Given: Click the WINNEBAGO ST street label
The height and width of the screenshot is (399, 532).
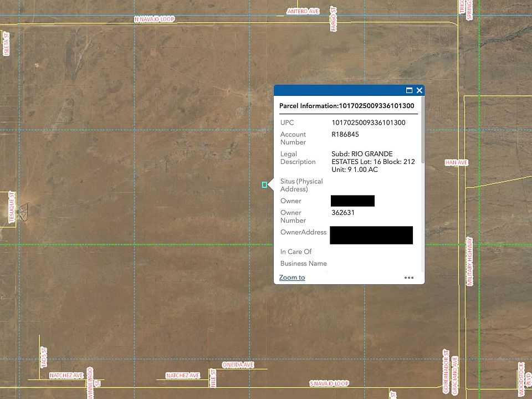Looking at the screenshot, I should click(93, 383).
